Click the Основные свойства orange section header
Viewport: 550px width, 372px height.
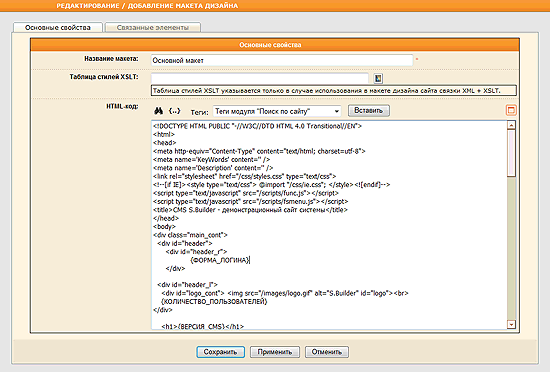(275, 45)
